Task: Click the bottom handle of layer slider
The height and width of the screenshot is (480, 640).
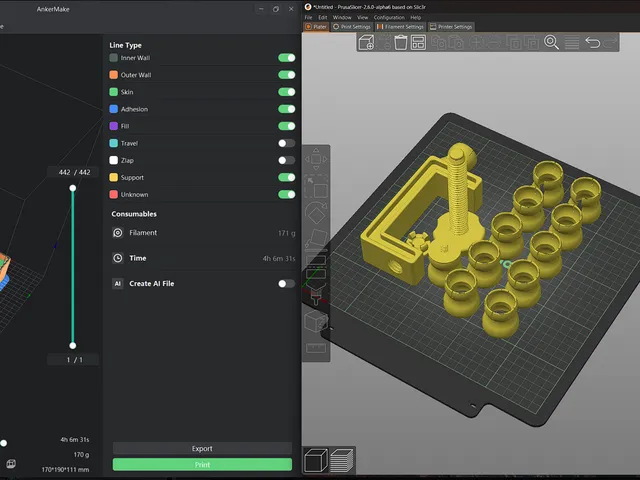Action: tap(73, 346)
